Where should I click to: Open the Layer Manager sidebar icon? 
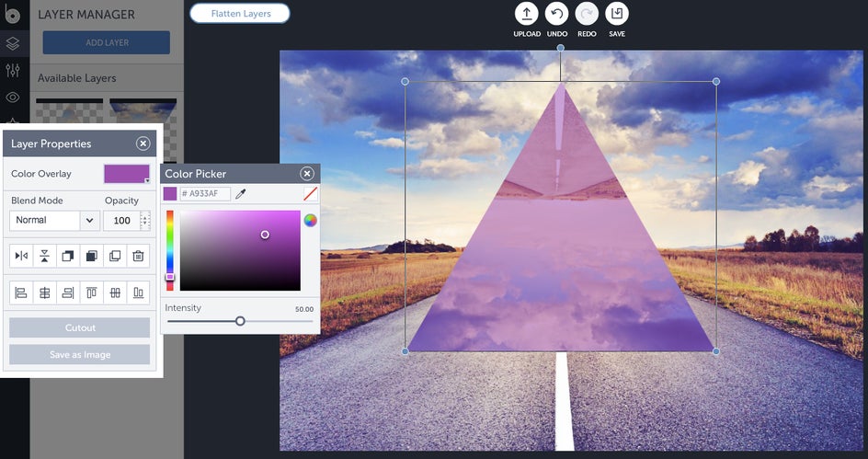[12, 43]
